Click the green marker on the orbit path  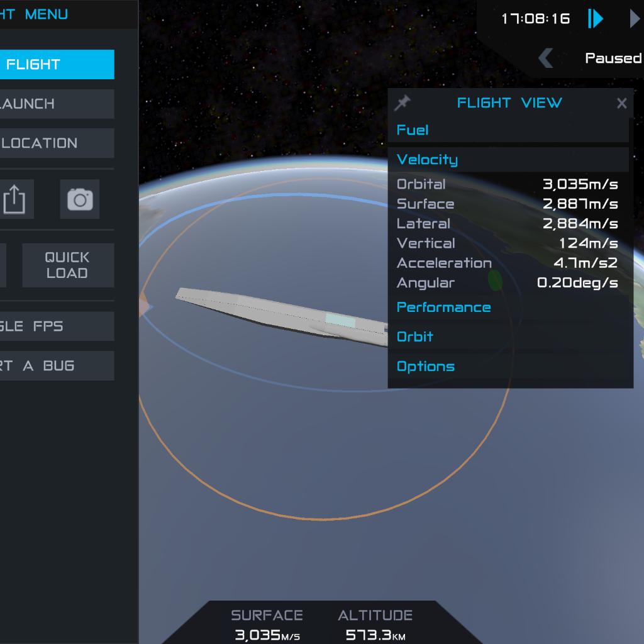[x=495, y=280]
